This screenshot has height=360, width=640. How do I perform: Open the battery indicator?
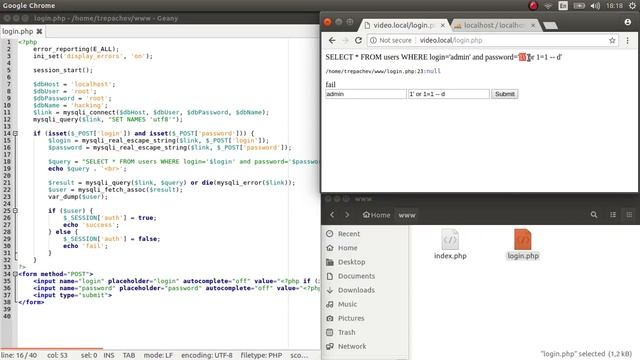click(579, 6)
